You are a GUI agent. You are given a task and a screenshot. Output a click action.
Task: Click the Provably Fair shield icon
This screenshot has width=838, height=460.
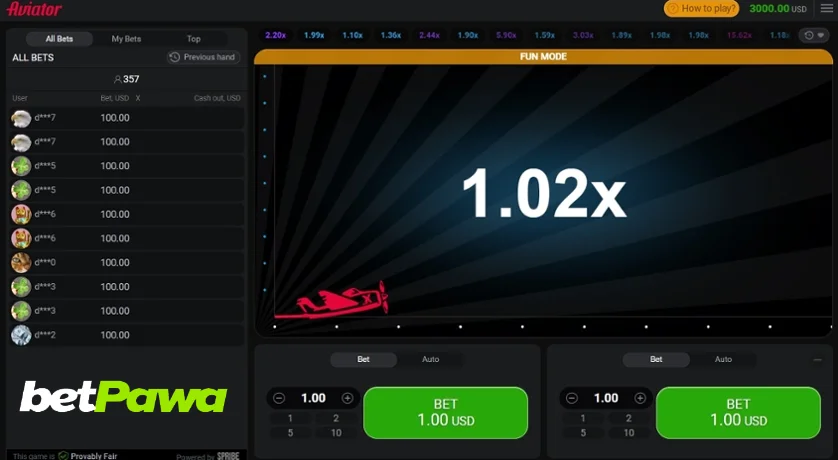tap(63, 456)
